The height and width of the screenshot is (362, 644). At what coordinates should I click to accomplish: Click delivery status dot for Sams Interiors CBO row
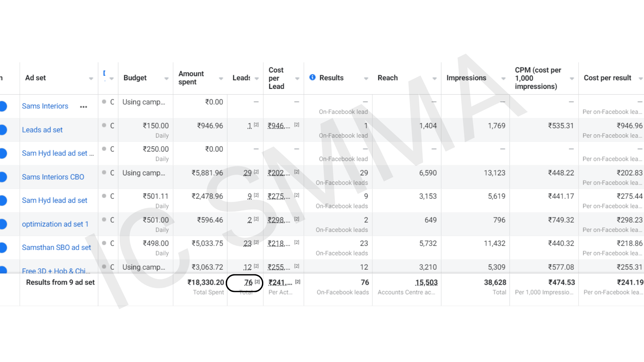104,172
